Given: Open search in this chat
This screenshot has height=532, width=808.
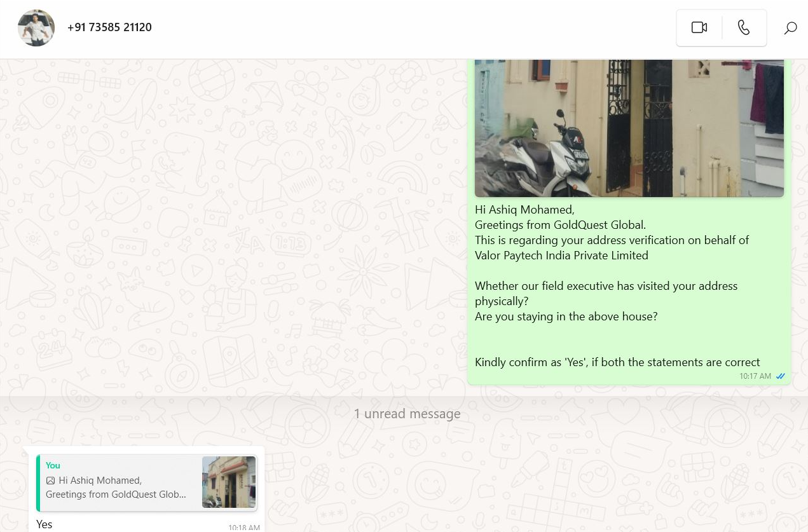Looking at the screenshot, I should (x=790, y=28).
